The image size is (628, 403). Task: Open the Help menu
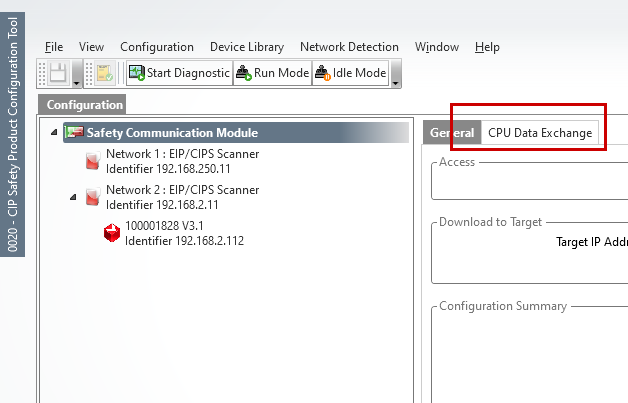487,47
